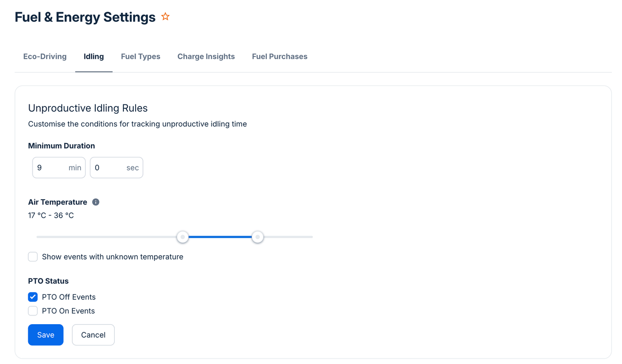Disable the PTO Off Events checkbox
Image resolution: width=622 pixels, height=364 pixels.
tap(33, 296)
